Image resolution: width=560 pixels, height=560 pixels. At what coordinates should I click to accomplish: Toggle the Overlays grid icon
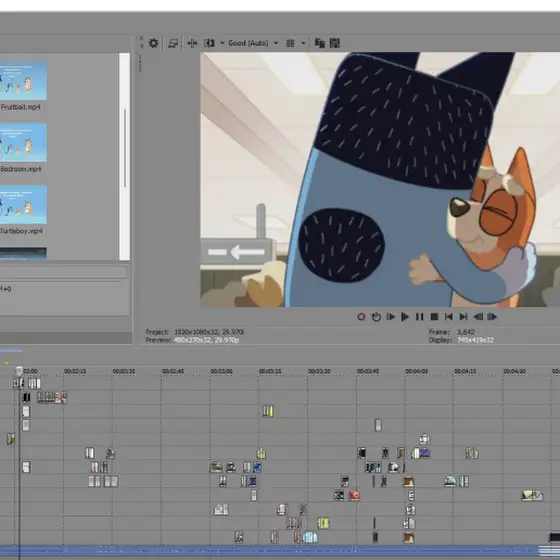coord(290,43)
